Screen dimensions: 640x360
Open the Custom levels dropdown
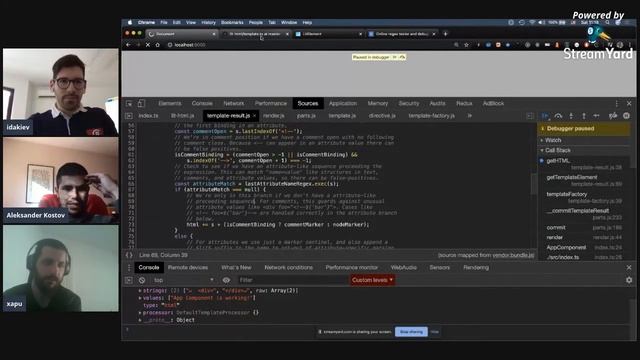[372, 280]
